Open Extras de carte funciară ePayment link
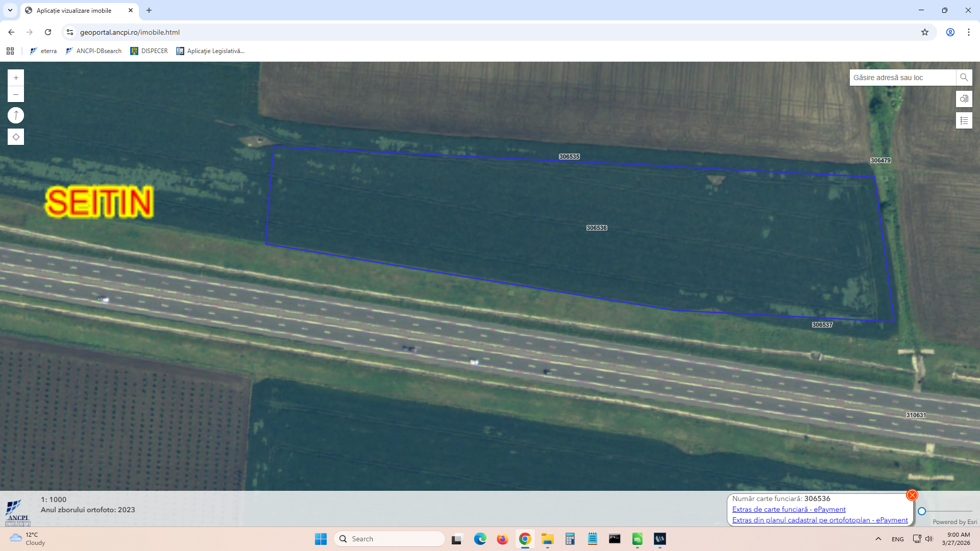The width and height of the screenshot is (980, 551). pos(789,509)
